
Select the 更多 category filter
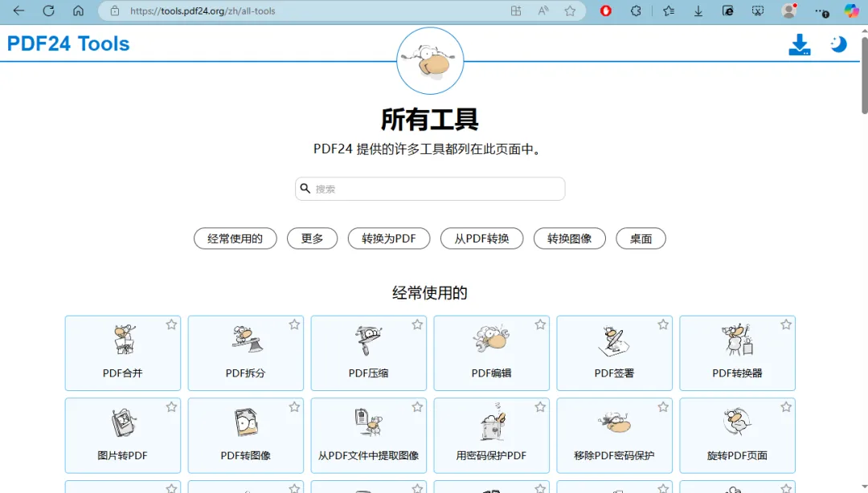312,238
